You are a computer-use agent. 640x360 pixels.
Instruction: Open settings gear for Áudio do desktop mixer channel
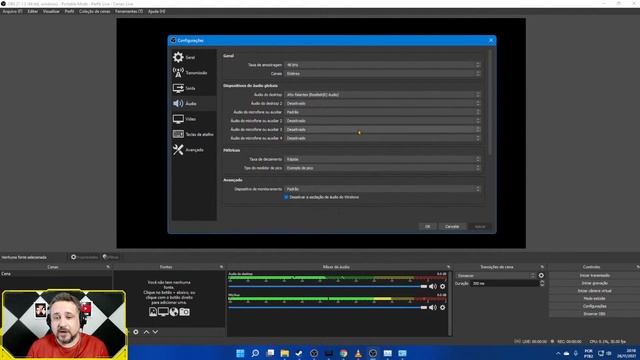point(442,287)
